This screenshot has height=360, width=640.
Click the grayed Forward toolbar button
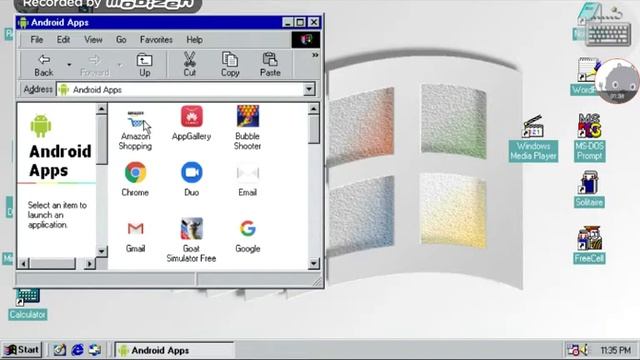(95, 65)
